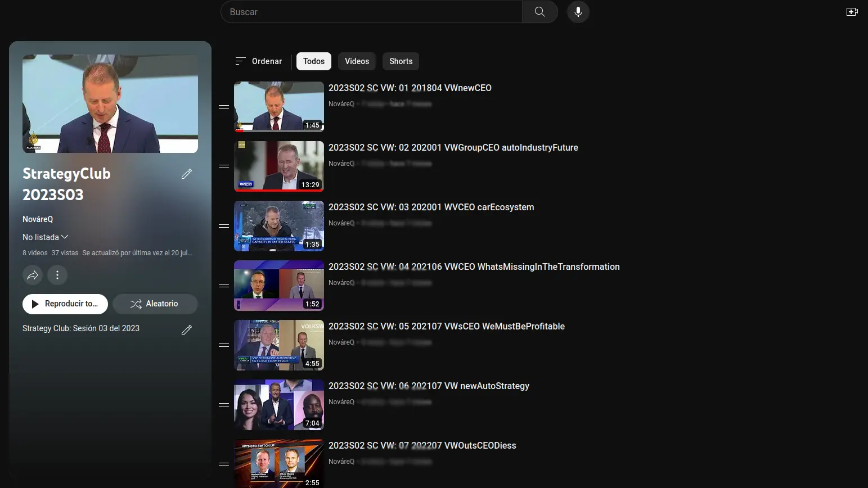
Task: Open title 05 202107 VWsCEO WeMustBeProfitable
Action: point(447,327)
